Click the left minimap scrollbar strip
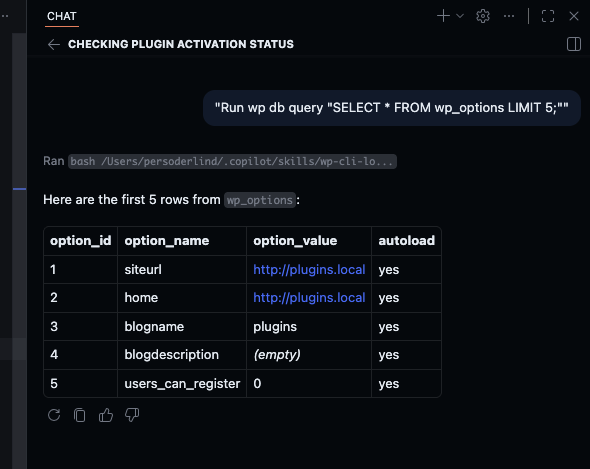Image resolution: width=590 pixels, height=469 pixels. (x=19, y=251)
